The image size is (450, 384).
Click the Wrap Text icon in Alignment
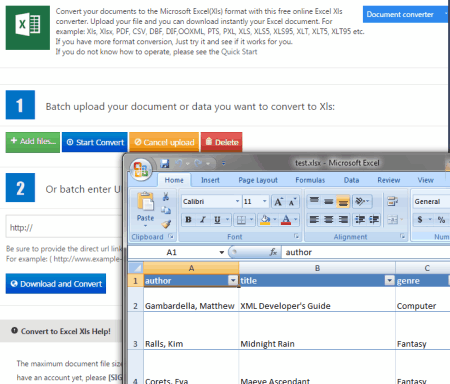point(392,201)
